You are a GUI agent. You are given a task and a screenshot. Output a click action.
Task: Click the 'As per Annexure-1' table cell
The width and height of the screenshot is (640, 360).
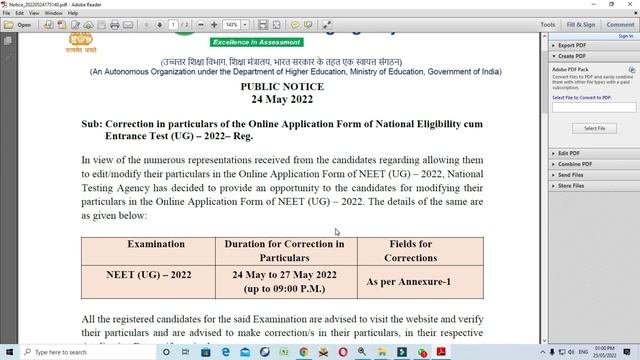point(420,282)
